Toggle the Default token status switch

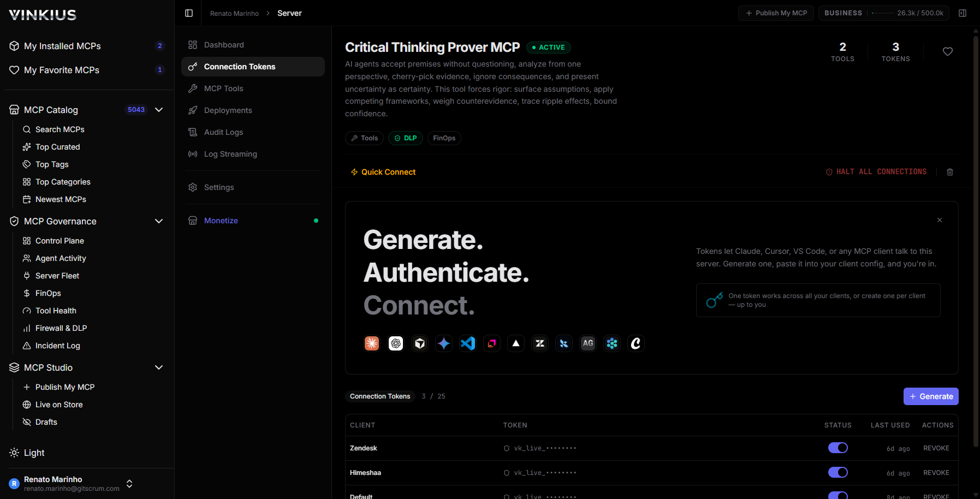(838, 495)
